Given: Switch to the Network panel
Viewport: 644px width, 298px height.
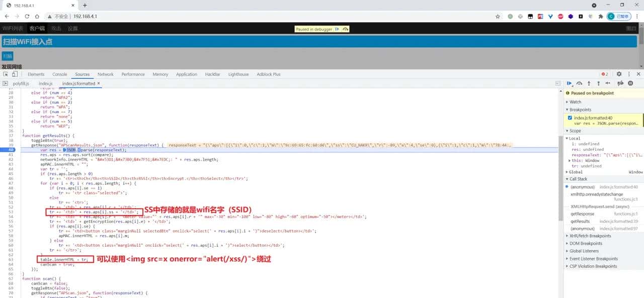Looking at the screenshot, I should click(x=105, y=74).
